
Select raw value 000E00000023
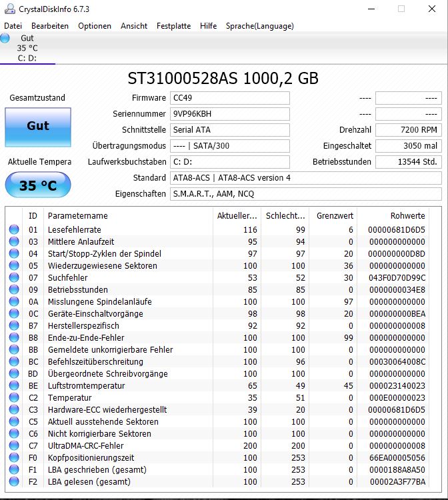397,397
